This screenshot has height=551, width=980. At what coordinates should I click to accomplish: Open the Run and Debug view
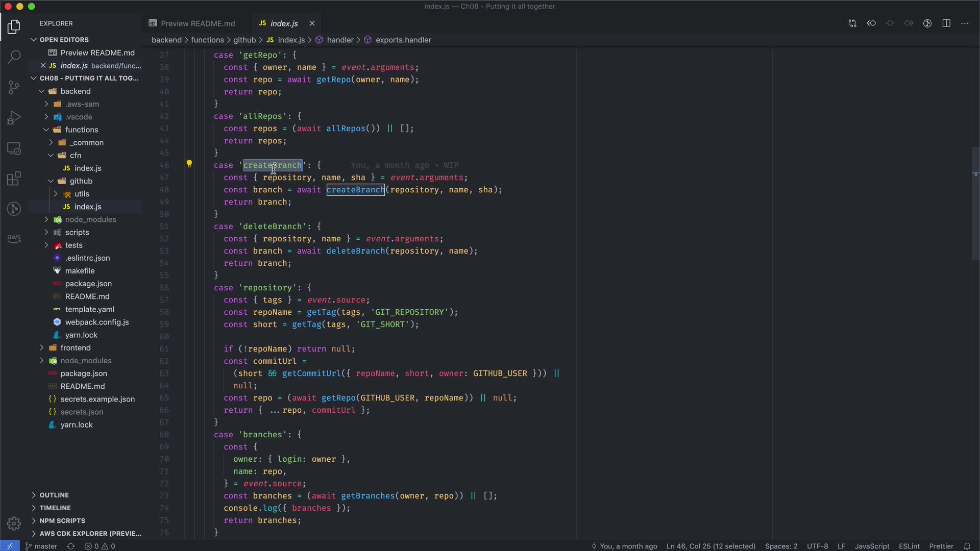(14, 118)
